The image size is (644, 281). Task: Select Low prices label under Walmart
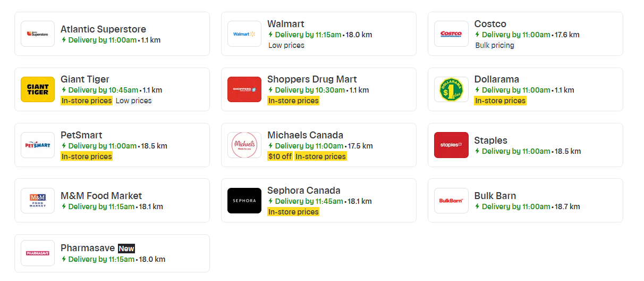click(x=286, y=45)
